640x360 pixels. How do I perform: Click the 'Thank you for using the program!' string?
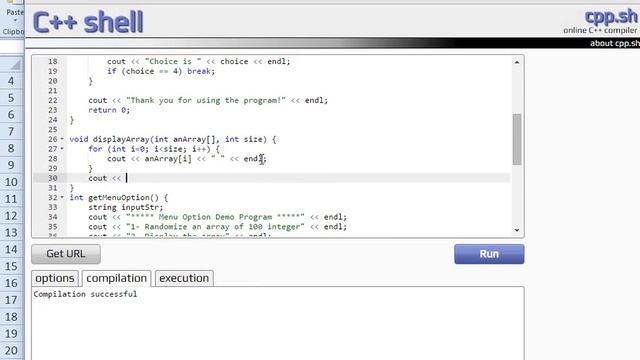point(206,100)
